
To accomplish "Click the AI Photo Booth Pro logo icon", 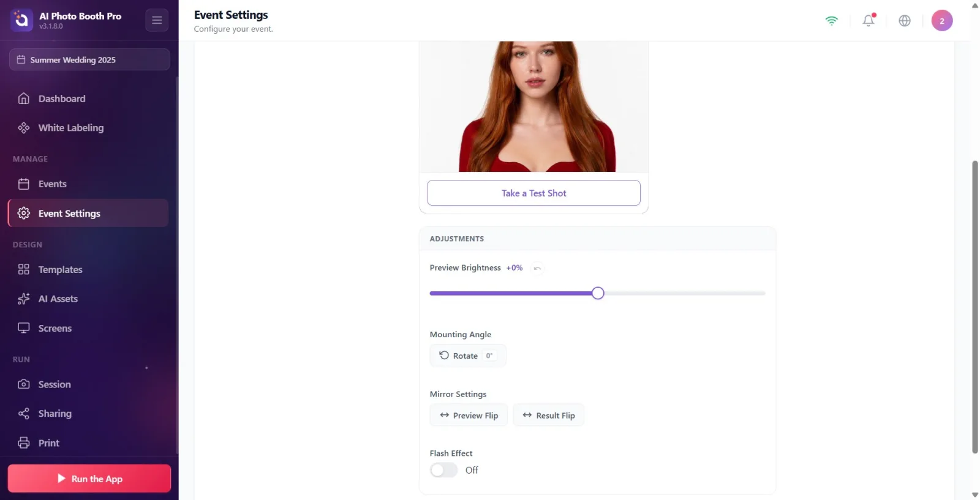I will [21, 20].
